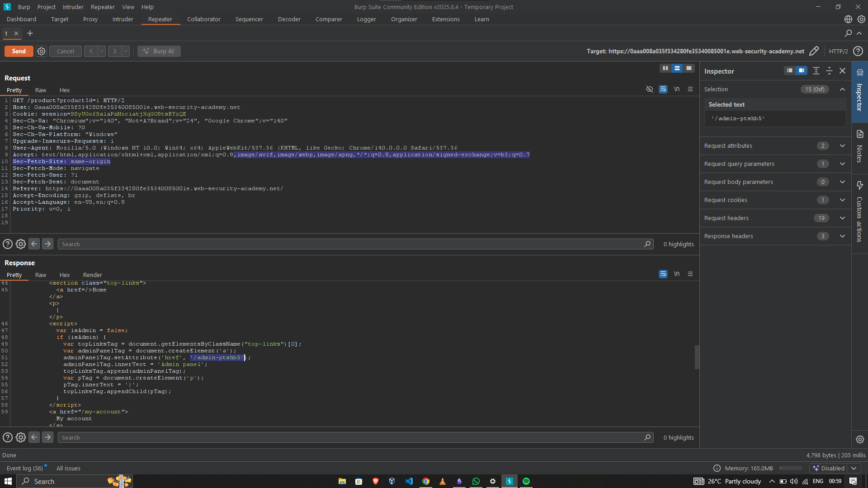
Task: Open Burp AI Disabled dropdown
Action: pyautogui.click(x=854, y=469)
